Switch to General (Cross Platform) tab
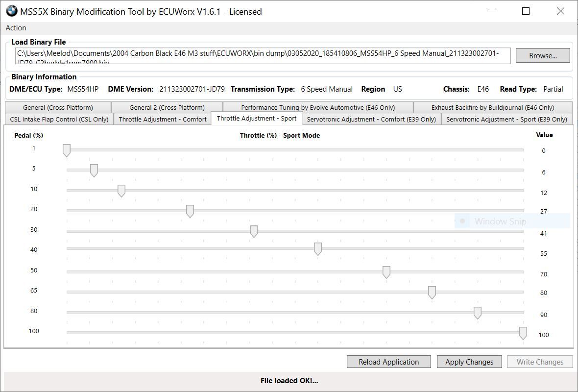The height and width of the screenshot is (392, 578). (x=58, y=107)
